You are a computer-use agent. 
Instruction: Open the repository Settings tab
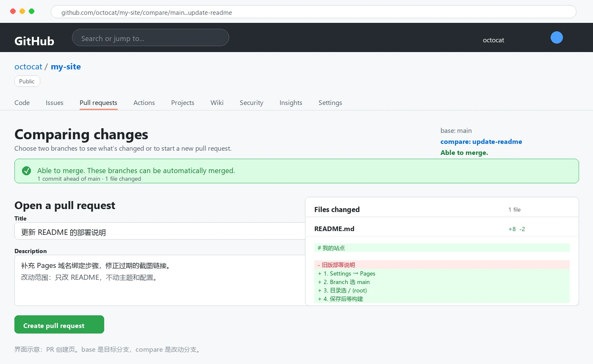click(330, 102)
